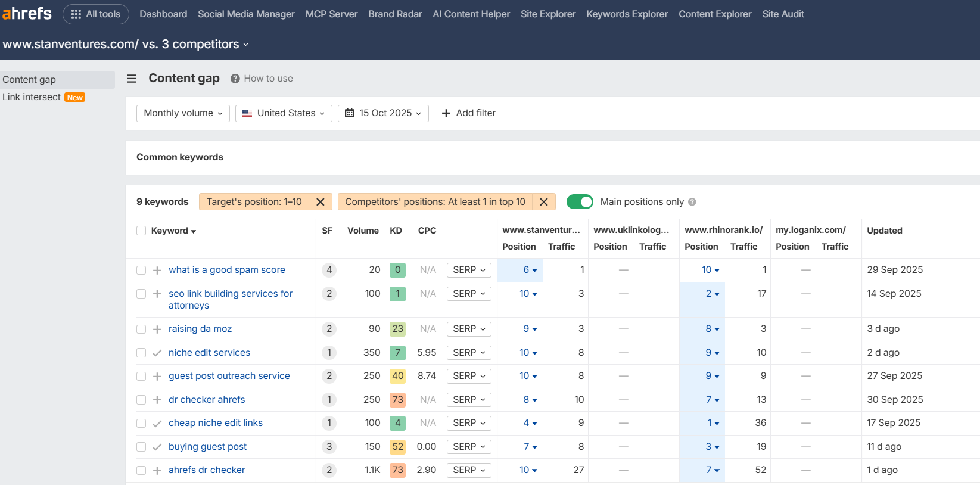Viewport: 980px width, 485px height.
Task: Open the hamburger menu beside Content gap
Action: (132, 79)
